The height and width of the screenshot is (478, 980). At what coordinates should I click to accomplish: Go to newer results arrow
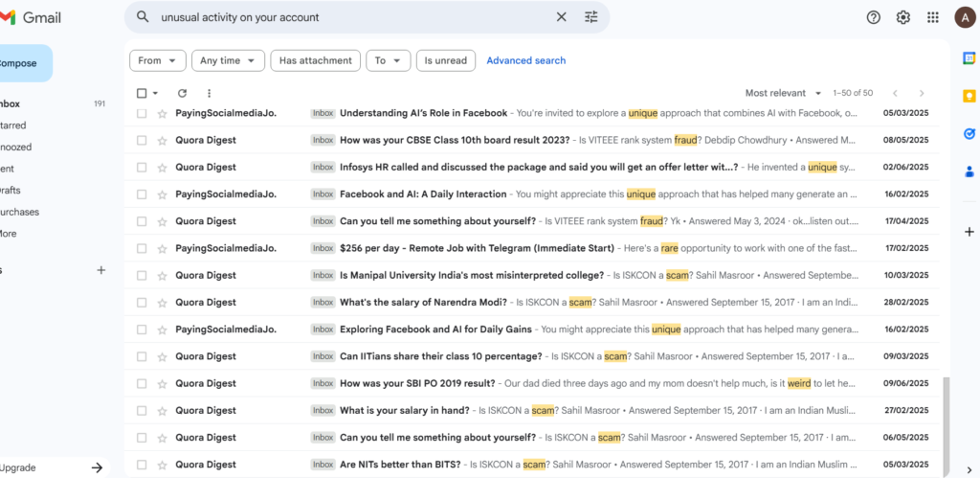click(x=895, y=93)
